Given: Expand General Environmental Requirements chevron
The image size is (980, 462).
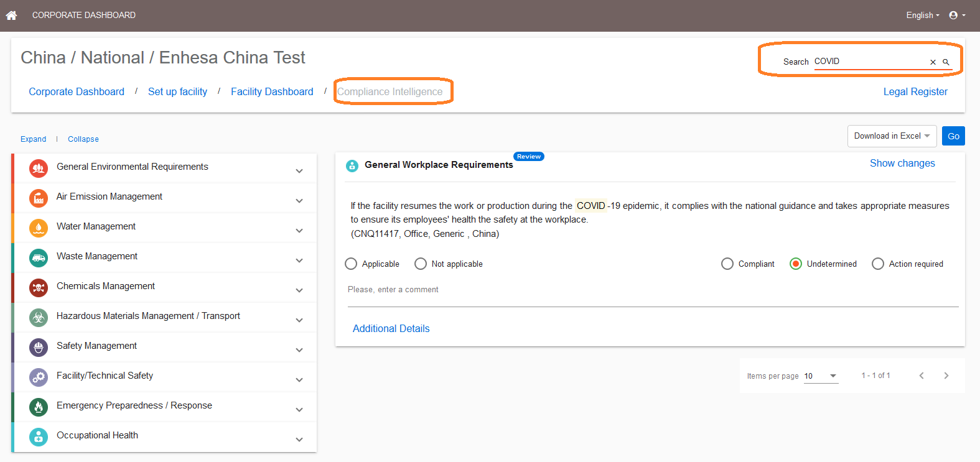Looking at the screenshot, I should pyautogui.click(x=299, y=170).
